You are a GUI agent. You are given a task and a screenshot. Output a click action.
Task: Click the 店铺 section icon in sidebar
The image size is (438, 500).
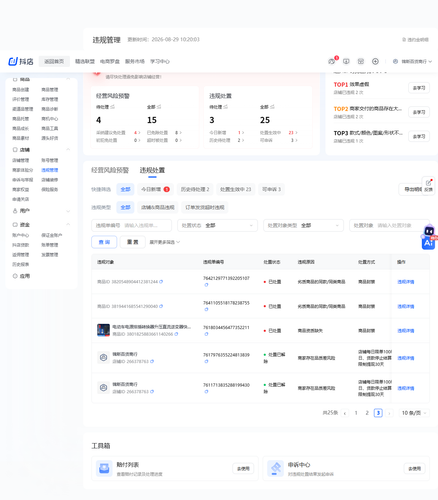[x=15, y=150]
